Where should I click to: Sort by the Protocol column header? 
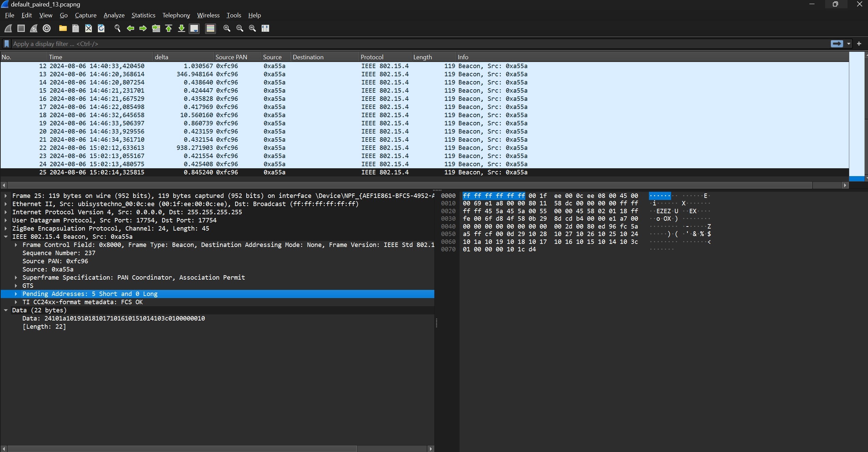click(x=385, y=57)
